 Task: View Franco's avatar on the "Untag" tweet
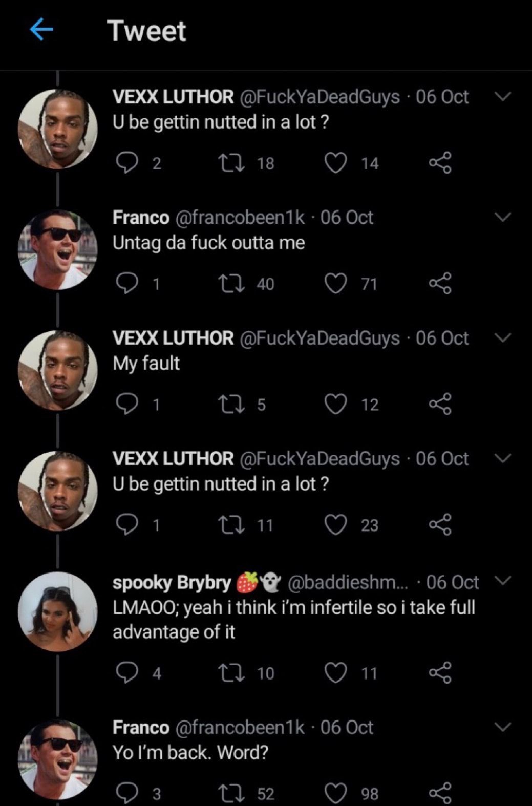57,249
